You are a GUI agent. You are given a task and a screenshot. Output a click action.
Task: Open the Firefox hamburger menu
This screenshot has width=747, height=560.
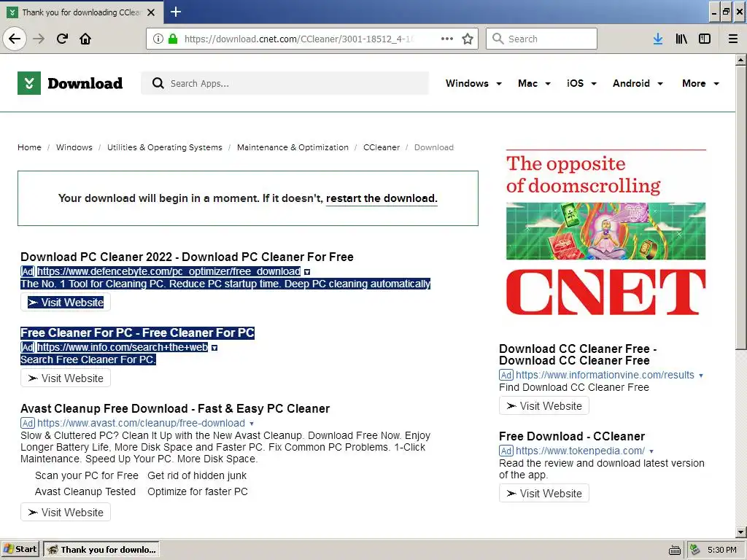(x=733, y=39)
